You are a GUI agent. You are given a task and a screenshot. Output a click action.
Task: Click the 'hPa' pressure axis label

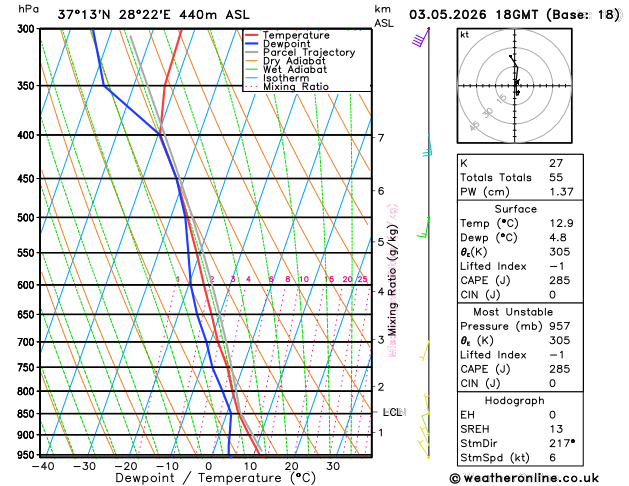pos(28,9)
